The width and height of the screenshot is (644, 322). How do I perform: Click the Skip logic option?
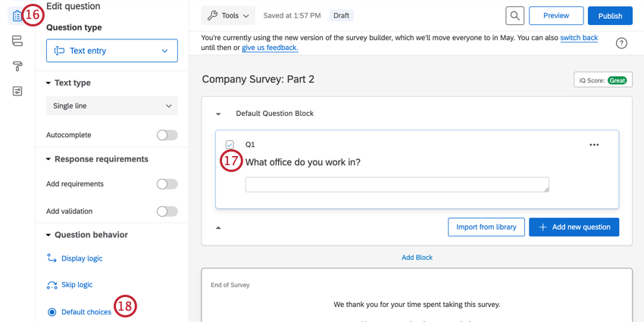coord(77,285)
